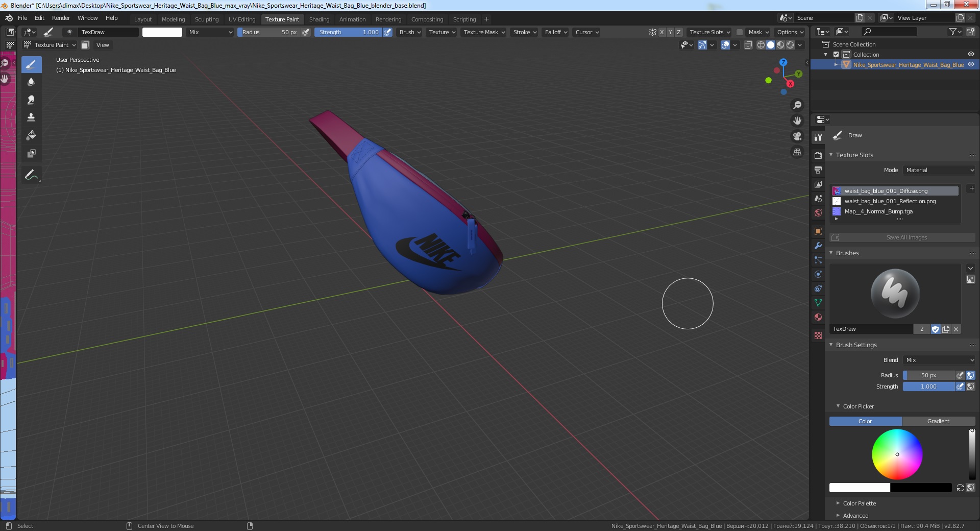Select the Annotate tool
Screen dimensions: 980x531
click(31, 175)
